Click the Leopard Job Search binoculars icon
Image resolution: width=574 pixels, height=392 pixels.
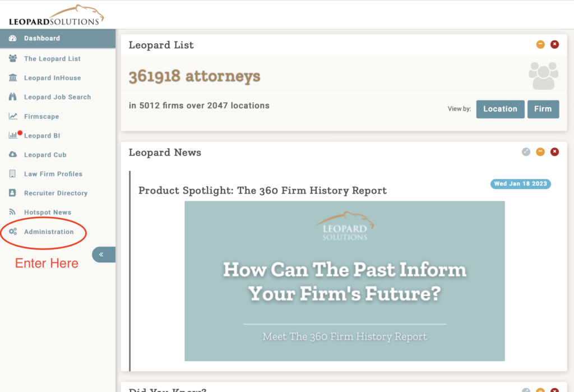coord(13,97)
